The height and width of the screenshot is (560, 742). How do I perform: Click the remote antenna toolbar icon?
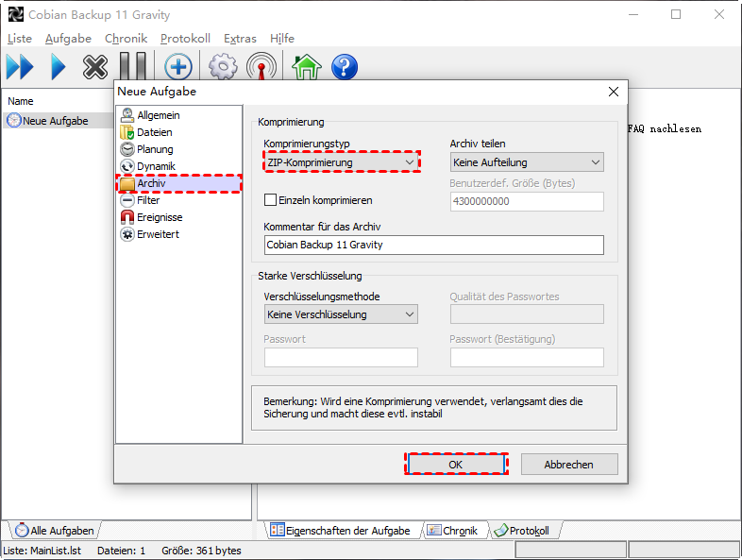(x=261, y=67)
